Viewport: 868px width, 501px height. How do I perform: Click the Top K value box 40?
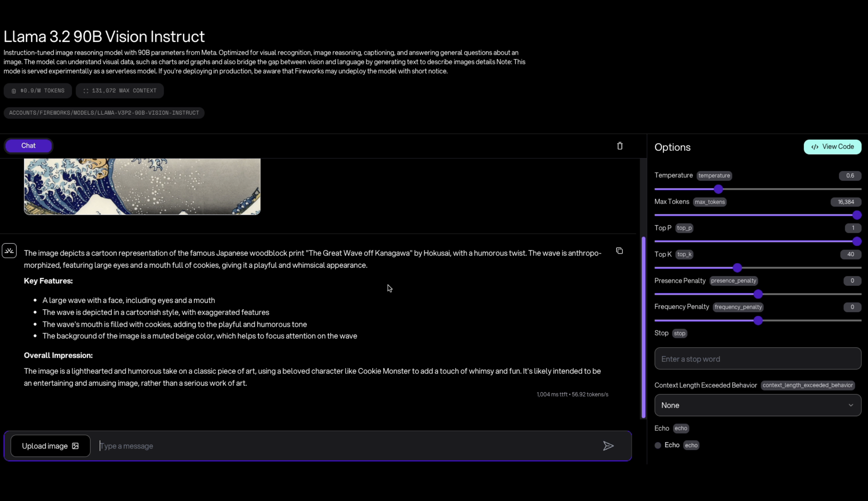point(851,254)
